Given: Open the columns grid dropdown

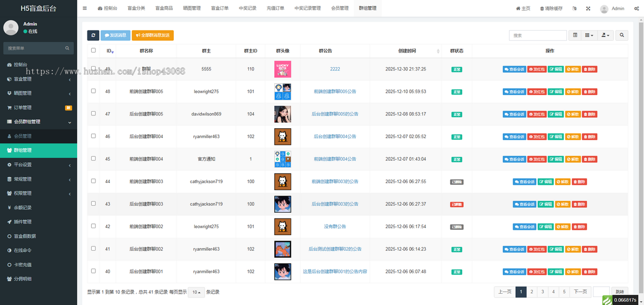Looking at the screenshot, I should point(589,35).
